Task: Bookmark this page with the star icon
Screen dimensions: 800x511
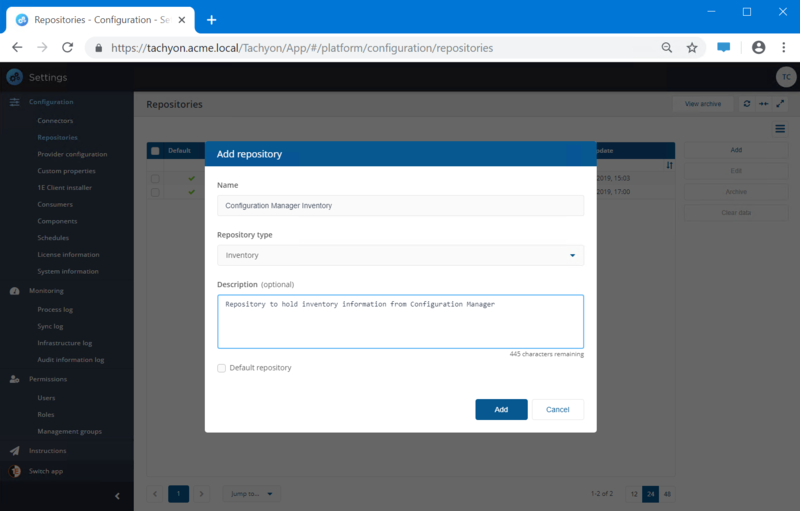Action: 692,47
